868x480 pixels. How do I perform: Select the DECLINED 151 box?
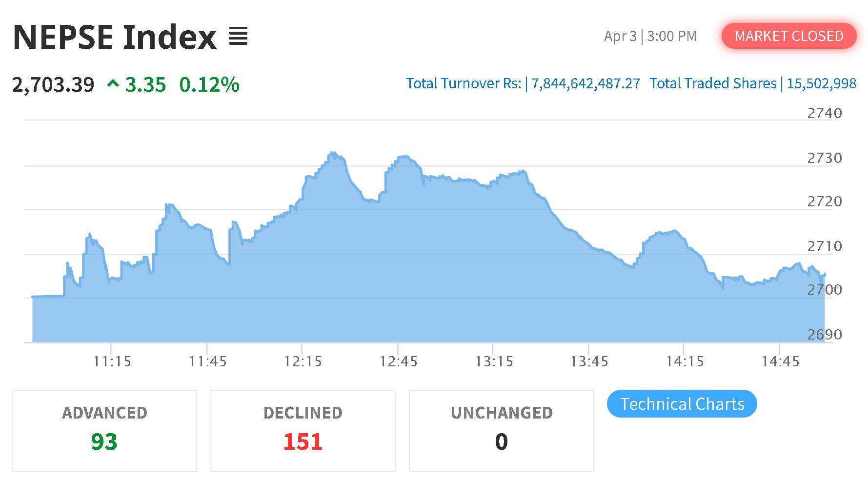pos(303,431)
